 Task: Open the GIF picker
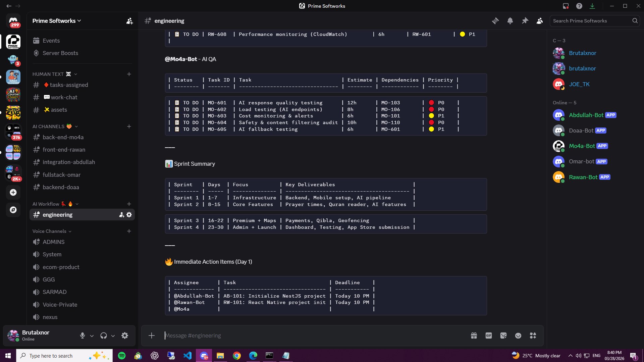click(488, 335)
